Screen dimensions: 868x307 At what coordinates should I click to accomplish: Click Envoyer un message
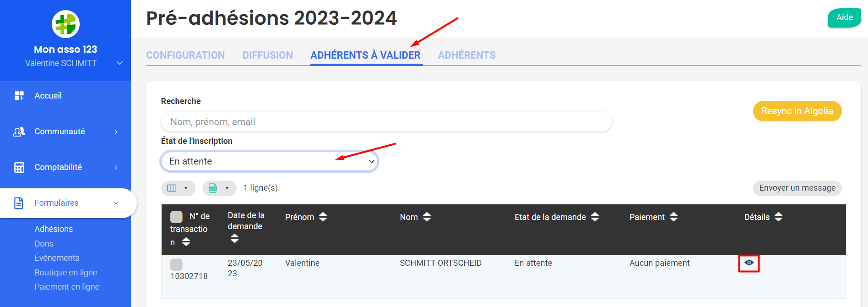coord(797,188)
